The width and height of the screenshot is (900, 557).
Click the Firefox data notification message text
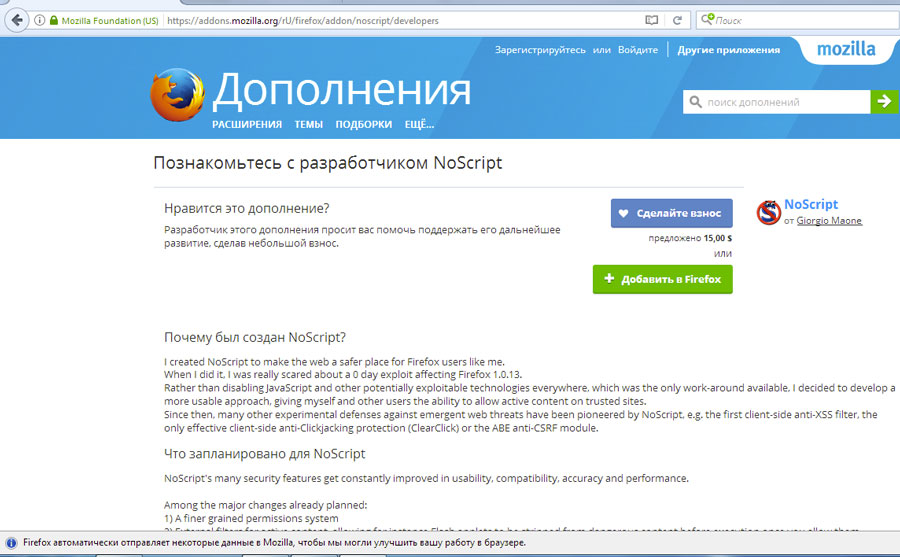[x=274, y=543]
